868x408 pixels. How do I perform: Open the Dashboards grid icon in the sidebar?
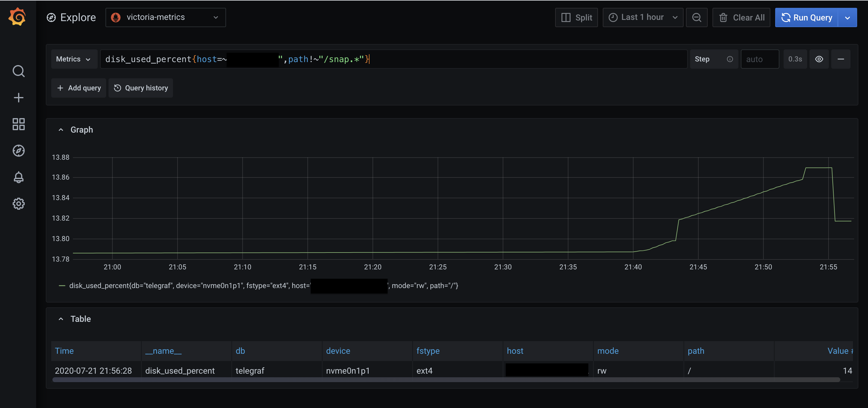pyautogui.click(x=18, y=124)
